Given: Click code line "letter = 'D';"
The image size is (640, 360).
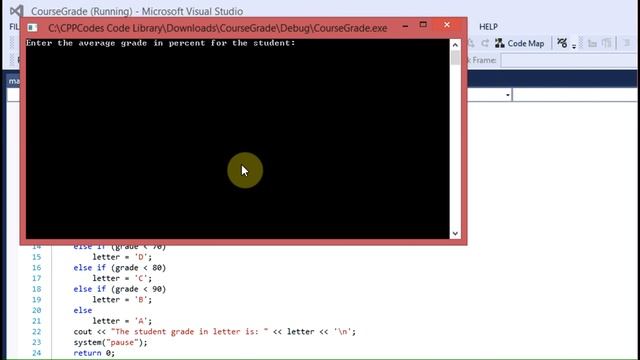Looking at the screenshot, I should [x=122, y=257].
